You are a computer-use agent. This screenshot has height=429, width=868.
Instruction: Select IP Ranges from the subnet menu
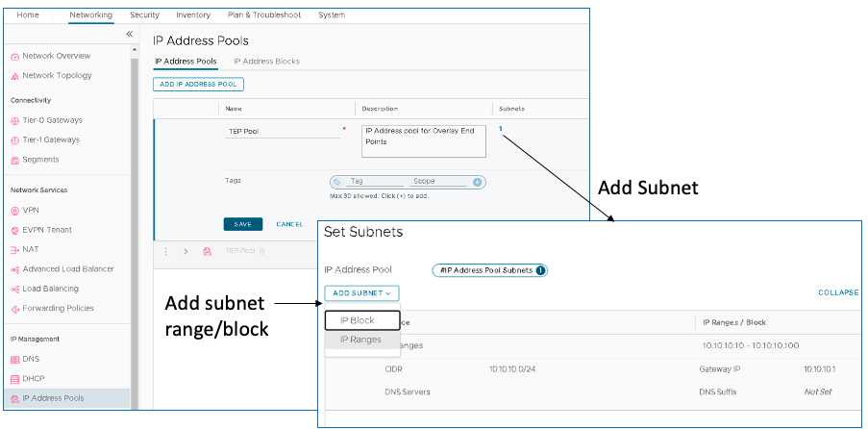pos(360,340)
